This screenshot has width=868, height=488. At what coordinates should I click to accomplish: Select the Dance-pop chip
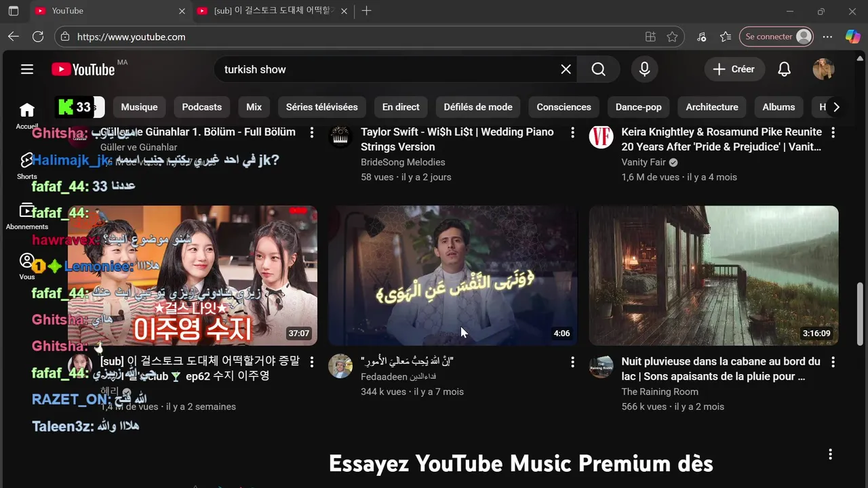click(x=639, y=107)
